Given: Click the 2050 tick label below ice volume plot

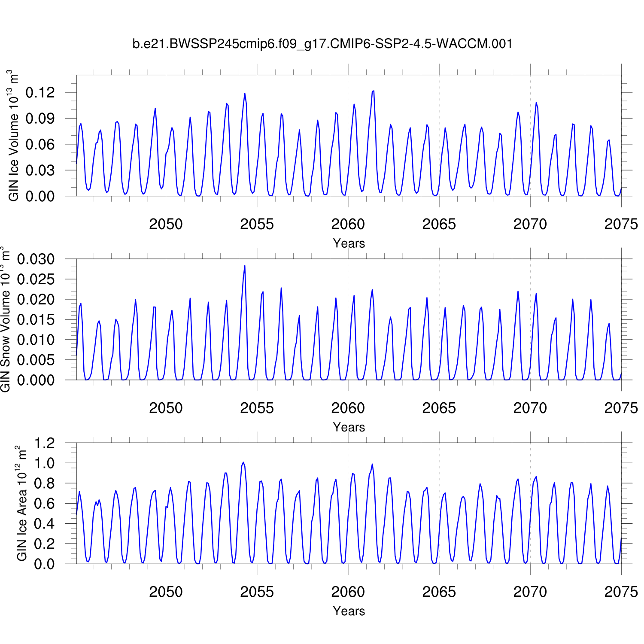Looking at the screenshot, I should coord(166,224).
